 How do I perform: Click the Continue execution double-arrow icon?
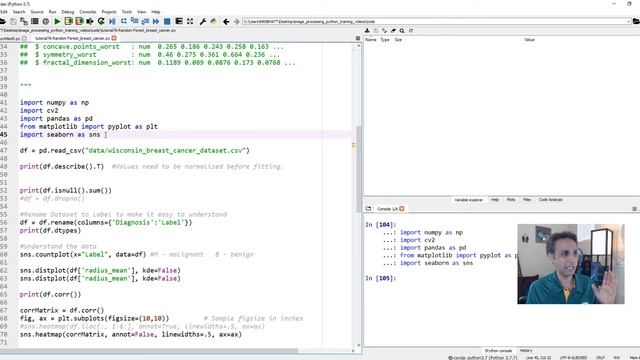[x=156, y=21]
